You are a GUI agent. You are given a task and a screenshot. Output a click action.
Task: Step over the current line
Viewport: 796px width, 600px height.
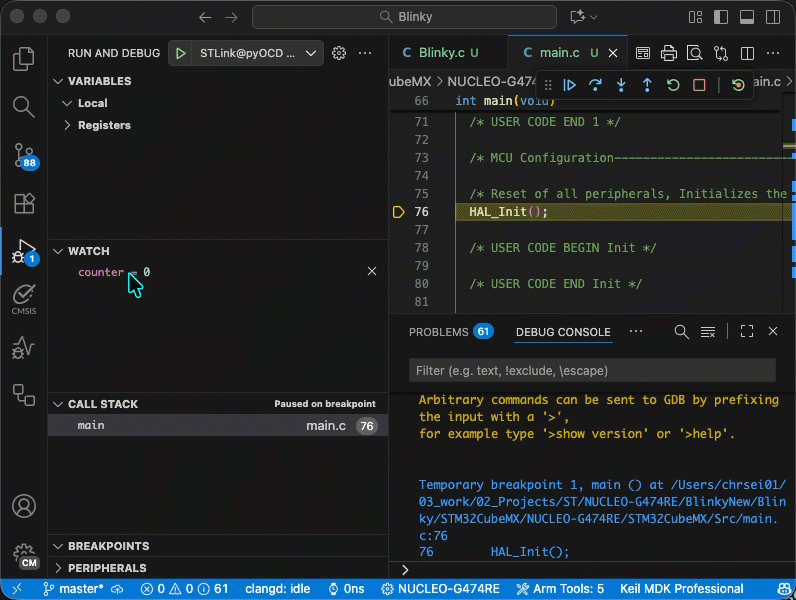pyautogui.click(x=595, y=85)
